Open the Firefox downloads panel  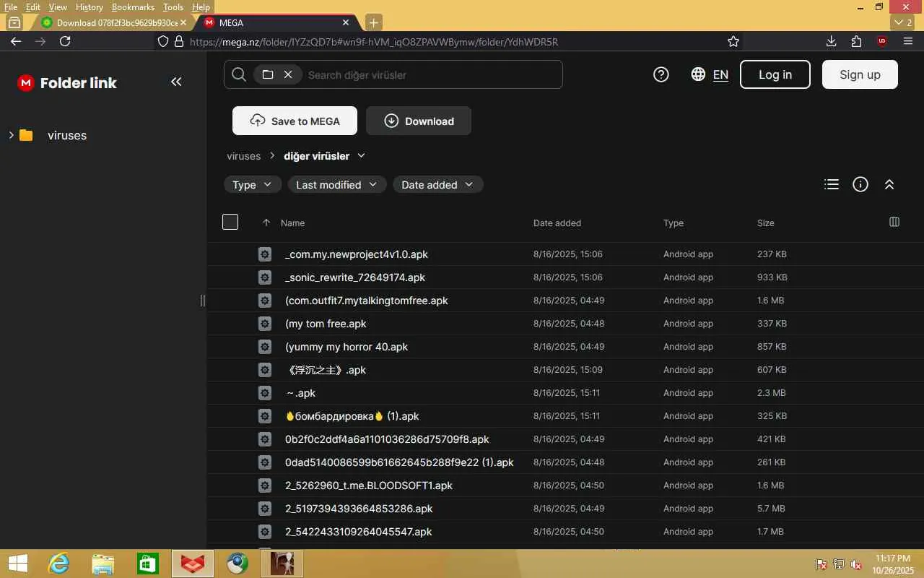tap(832, 41)
